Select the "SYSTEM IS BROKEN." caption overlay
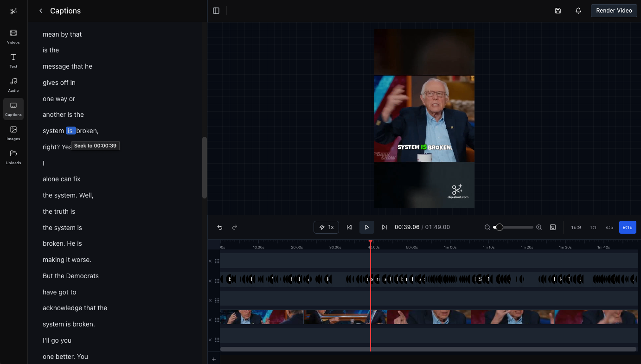The image size is (641, 364). [424, 147]
